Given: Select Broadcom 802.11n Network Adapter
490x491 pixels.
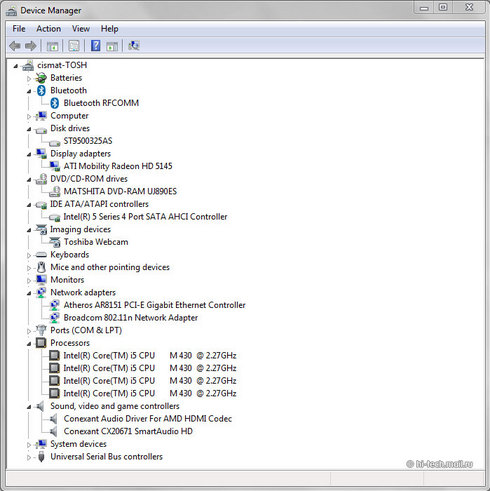Looking at the screenshot, I should click(131, 318).
